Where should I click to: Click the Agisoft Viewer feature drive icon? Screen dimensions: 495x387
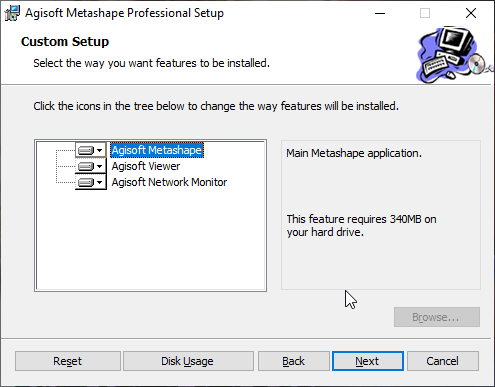(x=86, y=166)
